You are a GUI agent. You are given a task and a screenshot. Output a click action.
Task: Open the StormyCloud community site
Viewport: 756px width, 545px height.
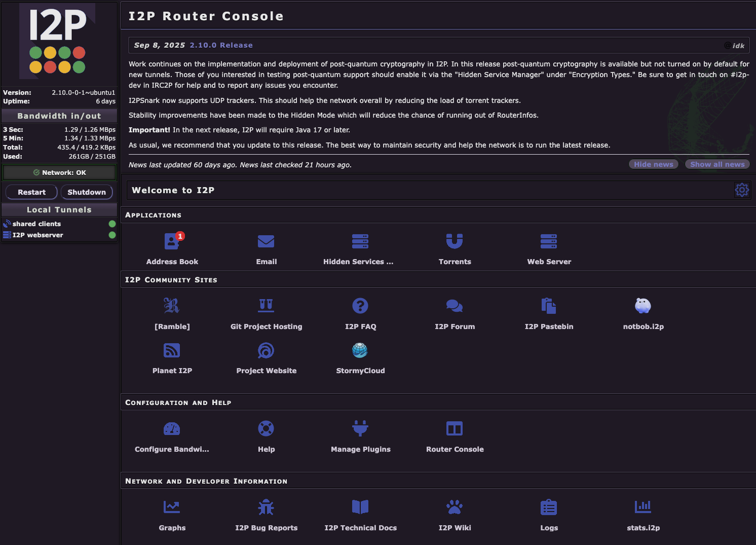point(360,356)
